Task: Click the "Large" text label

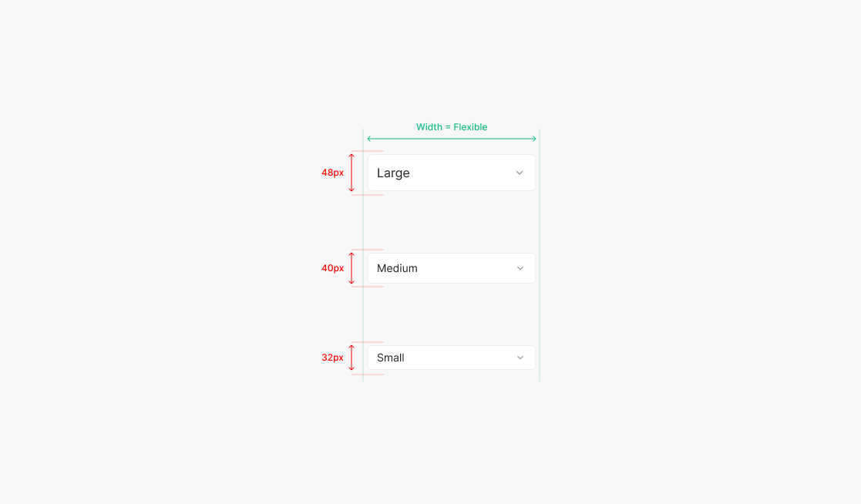Action: click(x=393, y=173)
